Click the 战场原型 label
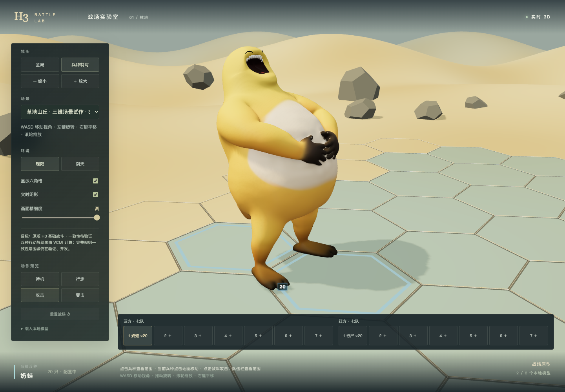 click(x=541, y=364)
